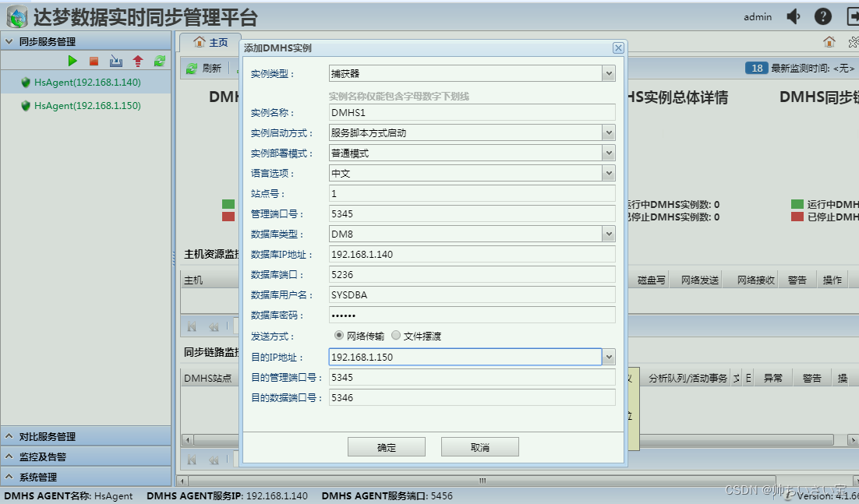Click the 18 refresh countdown badge

(757, 68)
